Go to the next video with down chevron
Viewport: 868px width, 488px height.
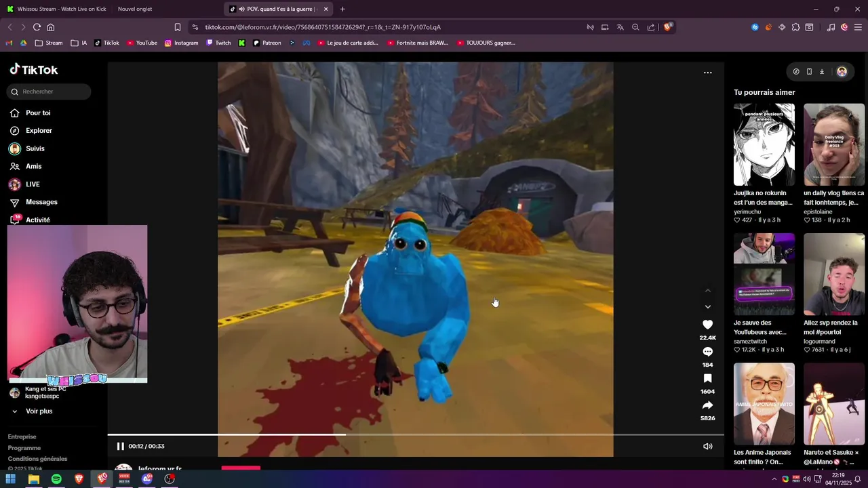pos(707,307)
